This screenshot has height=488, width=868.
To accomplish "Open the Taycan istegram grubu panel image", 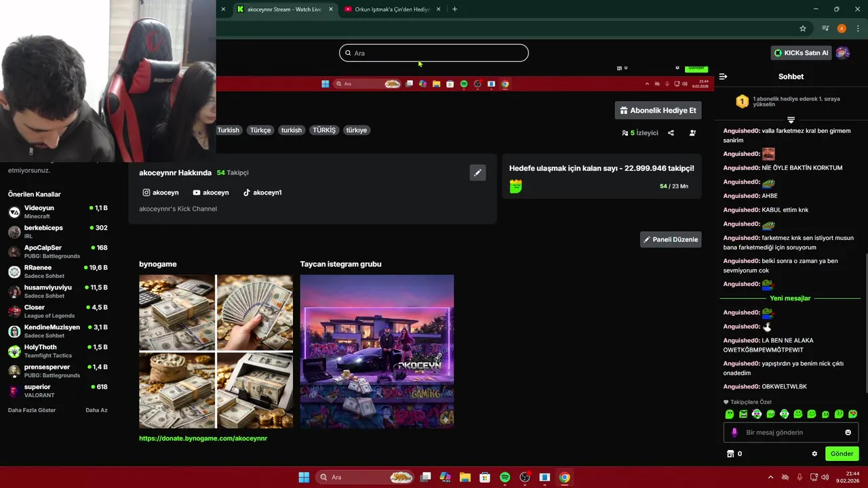I will tap(377, 351).
